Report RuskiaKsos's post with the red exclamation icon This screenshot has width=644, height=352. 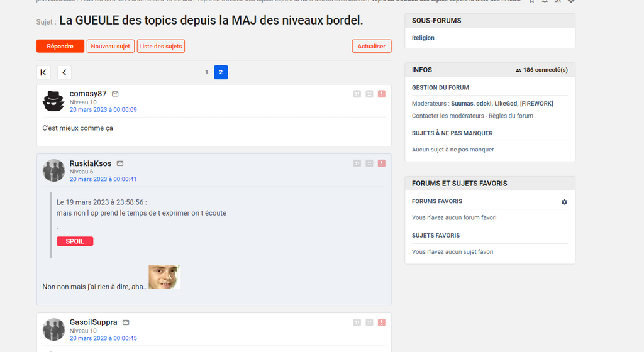click(382, 163)
